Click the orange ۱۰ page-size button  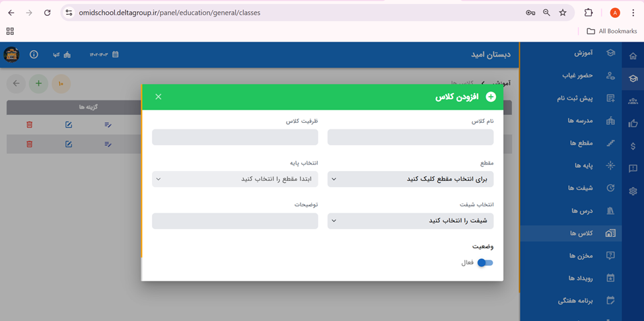point(61,84)
